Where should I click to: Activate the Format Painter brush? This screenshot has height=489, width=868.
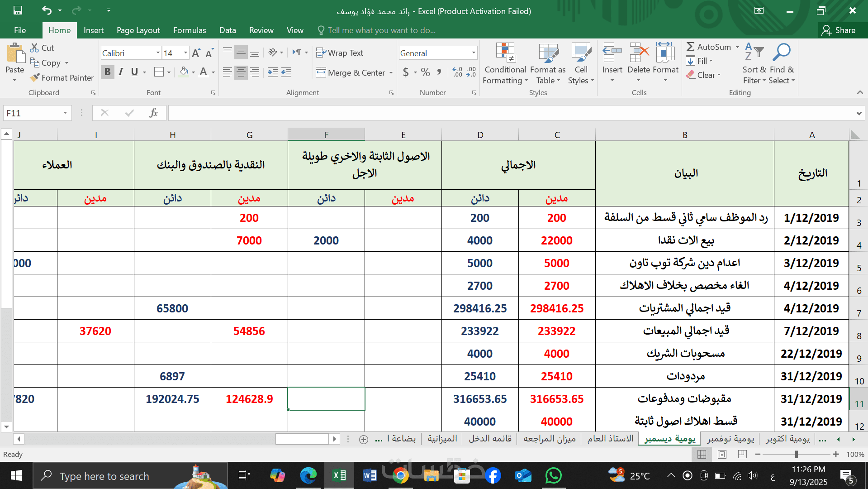pos(62,78)
